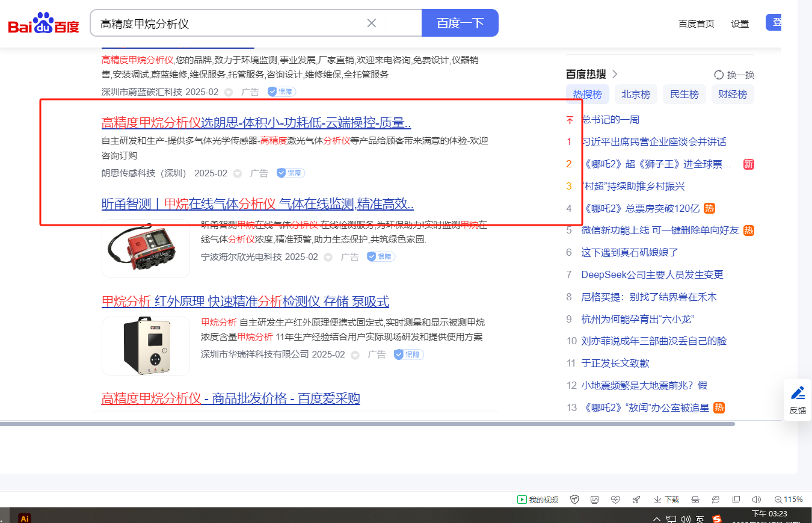Click the 百度热搜 heading
The image size is (812, 523).
tap(586, 75)
